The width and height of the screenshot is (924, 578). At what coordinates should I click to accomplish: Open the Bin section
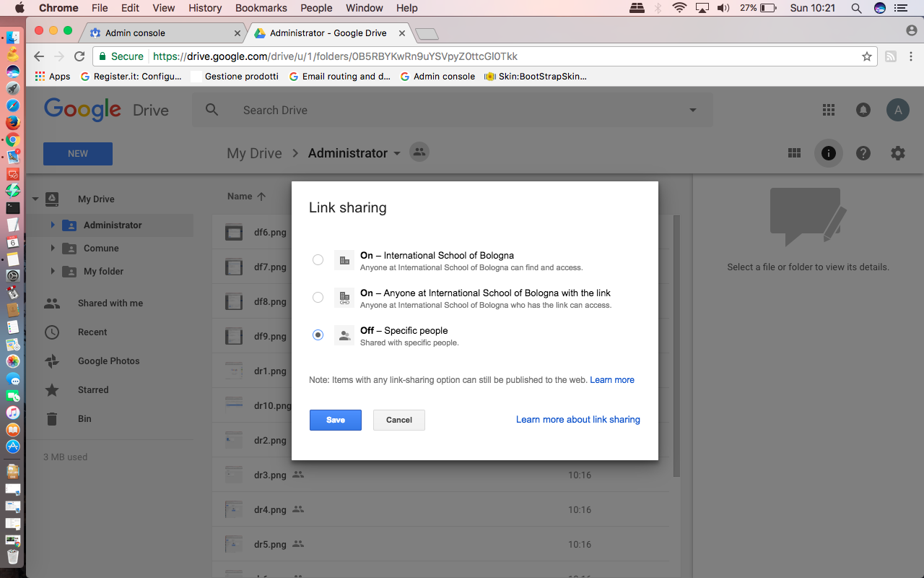pos(84,419)
